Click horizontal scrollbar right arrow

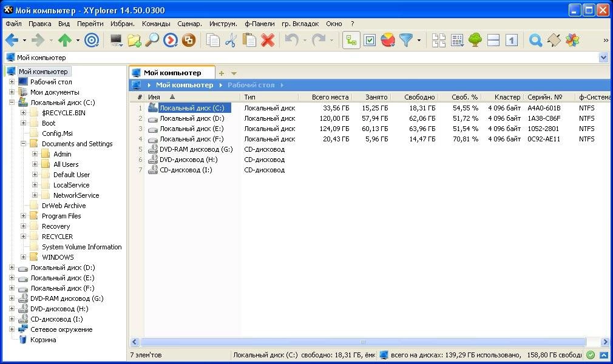pyautogui.click(x=605, y=342)
